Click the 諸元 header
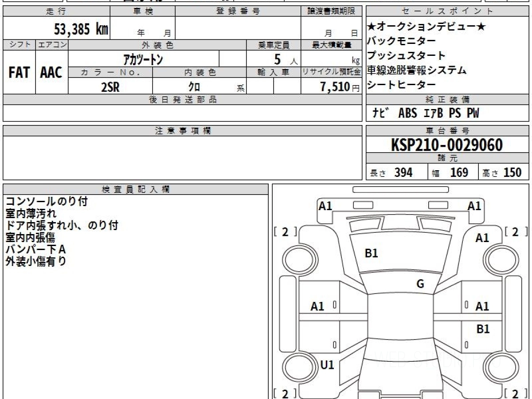 448,158
